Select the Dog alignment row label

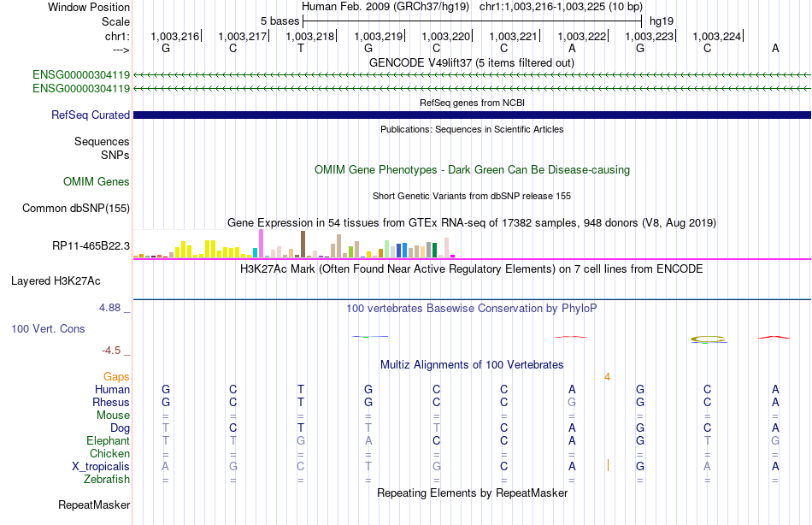[x=120, y=428]
